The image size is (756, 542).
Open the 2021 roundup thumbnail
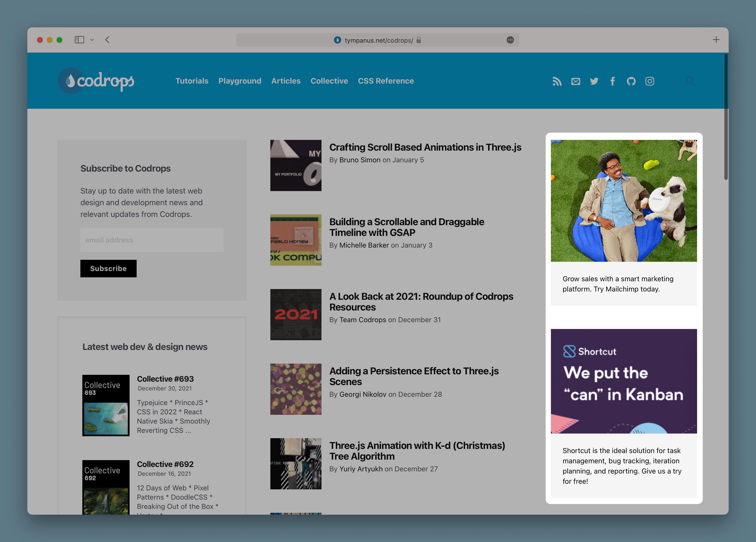[296, 315]
